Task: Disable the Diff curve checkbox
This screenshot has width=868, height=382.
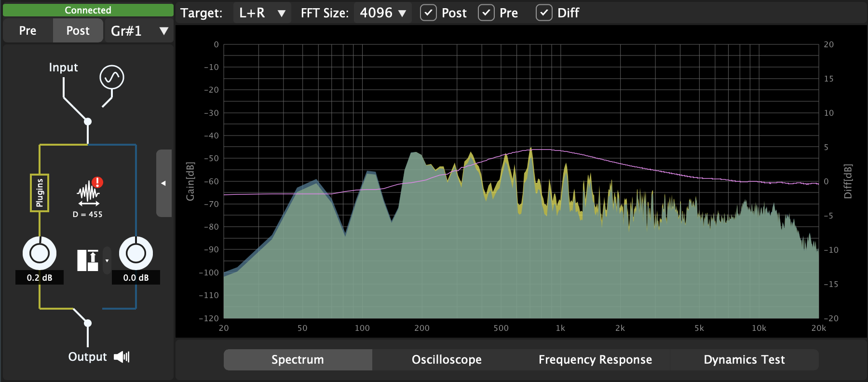Action: click(x=544, y=13)
